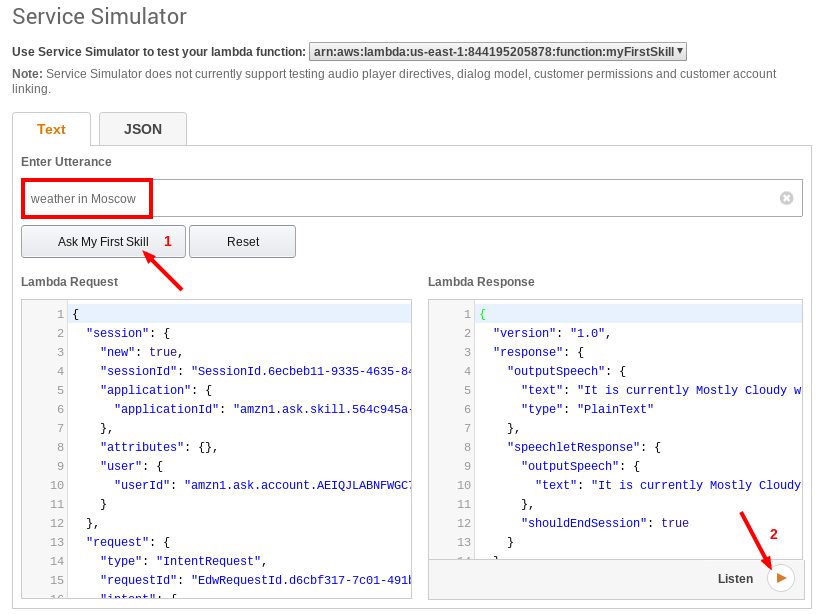Image resolution: width=819 pixels, height=616 pixels.
Task: Click line 4 "outputSpeech" in Lambda Response
Action: [x=566, y=371]
